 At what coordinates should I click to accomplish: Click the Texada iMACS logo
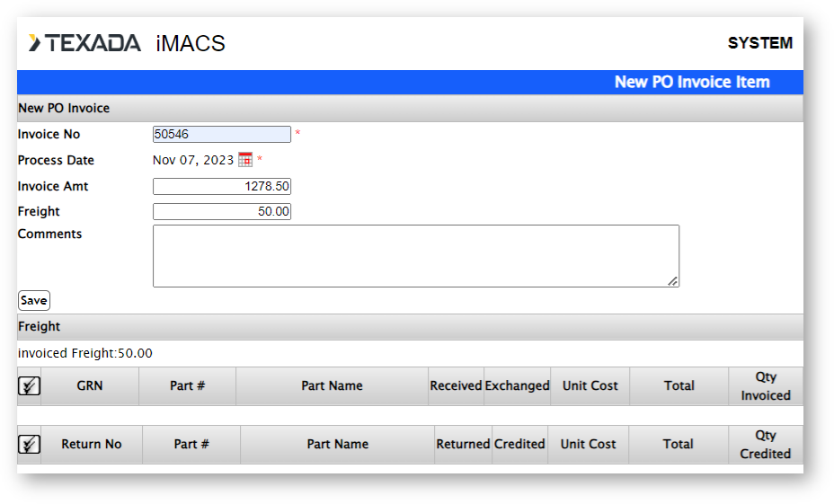(x=127, y=43)
